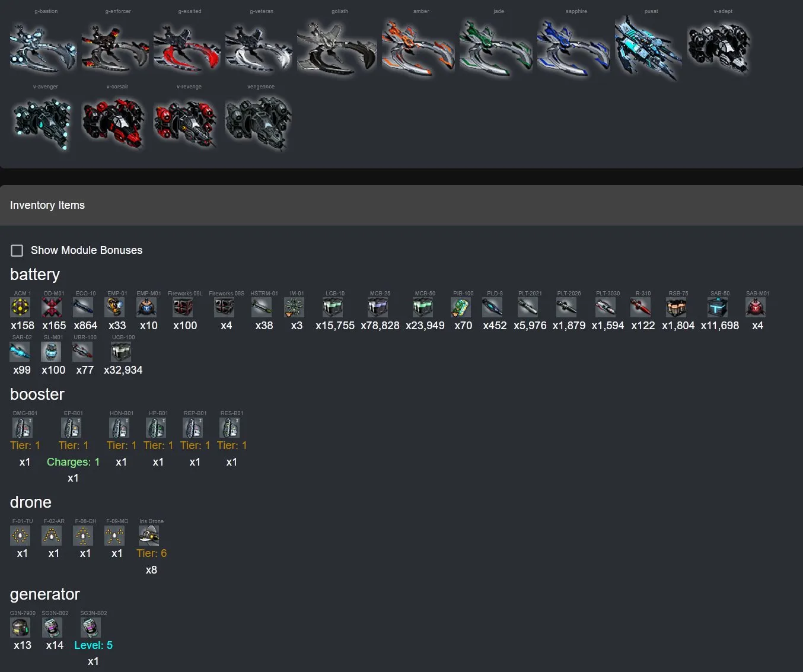Select the DMG-B01 booster icon
Screen dimensions: 803x672
point(23,428)
